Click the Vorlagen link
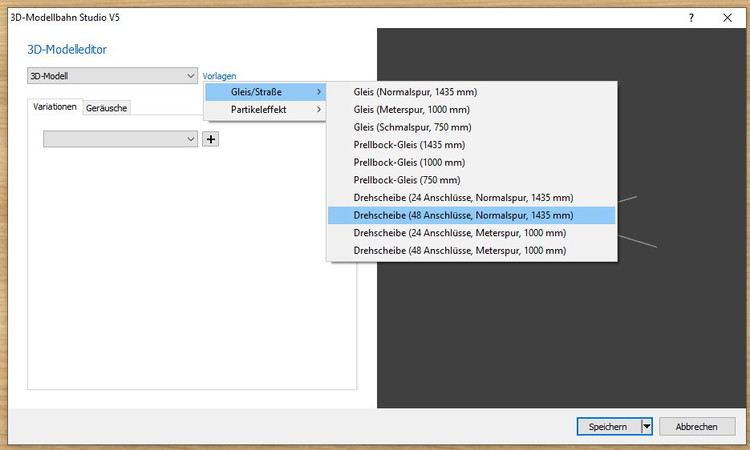Viewport: 750px width, 450px height. click(x=219, y=76)
